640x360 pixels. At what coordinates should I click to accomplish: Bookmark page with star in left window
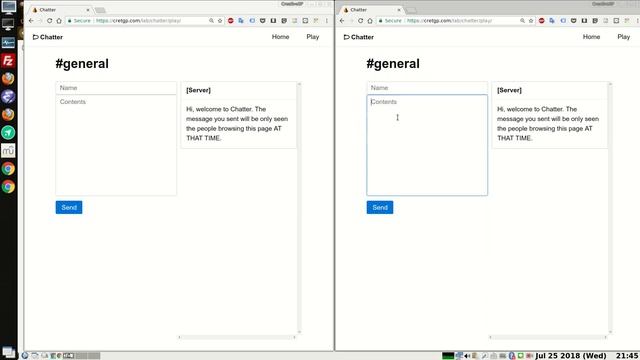point(220,20)
